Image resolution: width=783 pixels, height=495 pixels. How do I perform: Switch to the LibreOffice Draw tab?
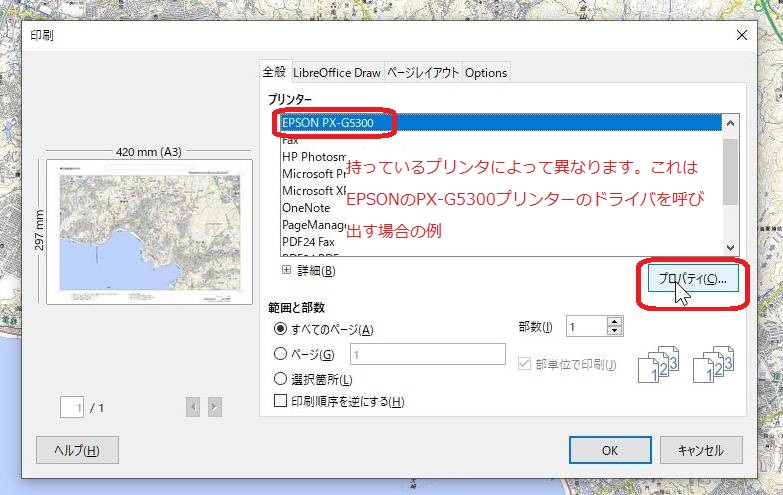click(x=337, y=72)
